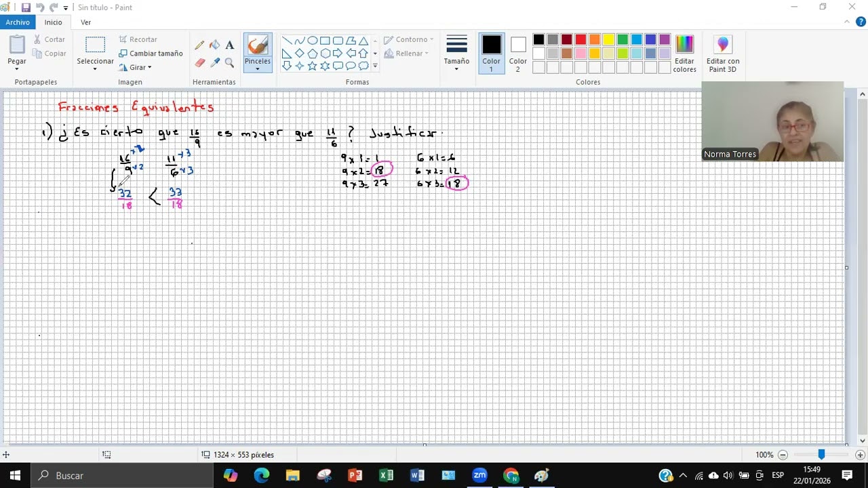Click the Buscar taskbar search box

coord(122,476)
